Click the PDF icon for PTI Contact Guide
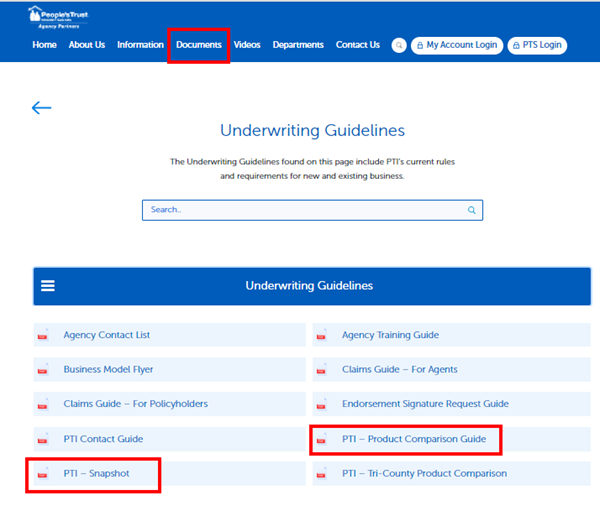This screenshot has height=511, width=600. pos(43,439)
